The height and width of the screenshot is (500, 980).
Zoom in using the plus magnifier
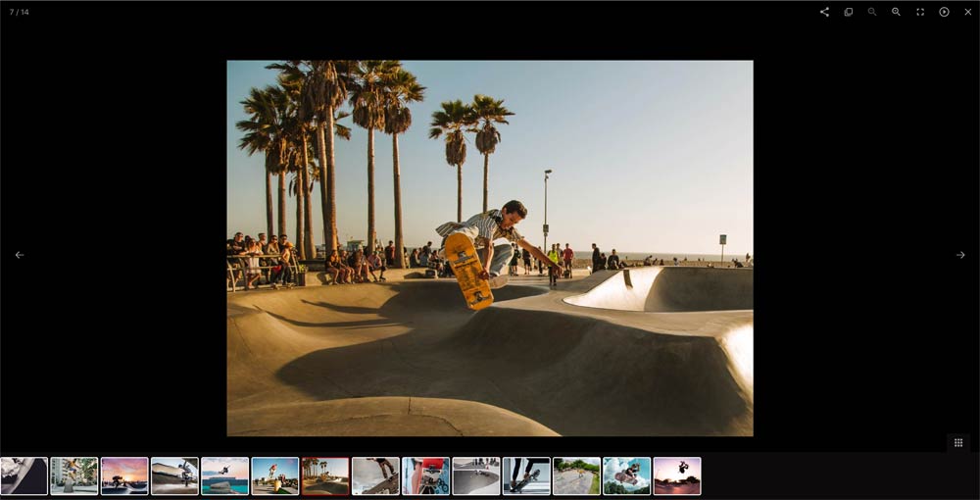(x=896, y=12)
